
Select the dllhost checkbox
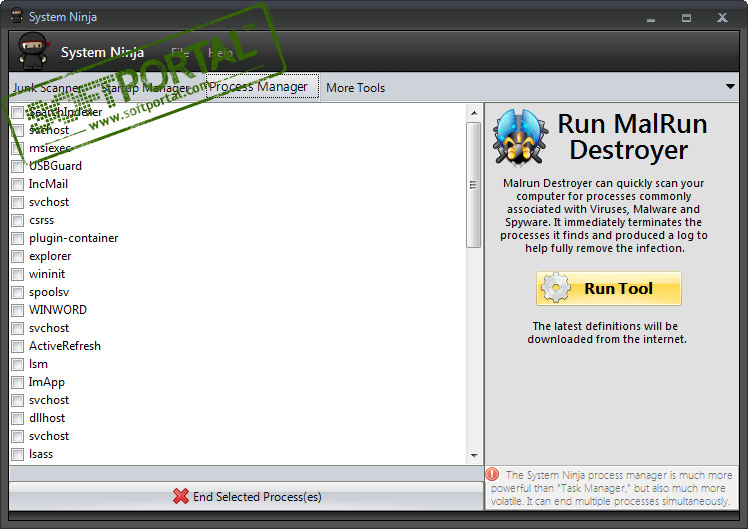point(18,418)
